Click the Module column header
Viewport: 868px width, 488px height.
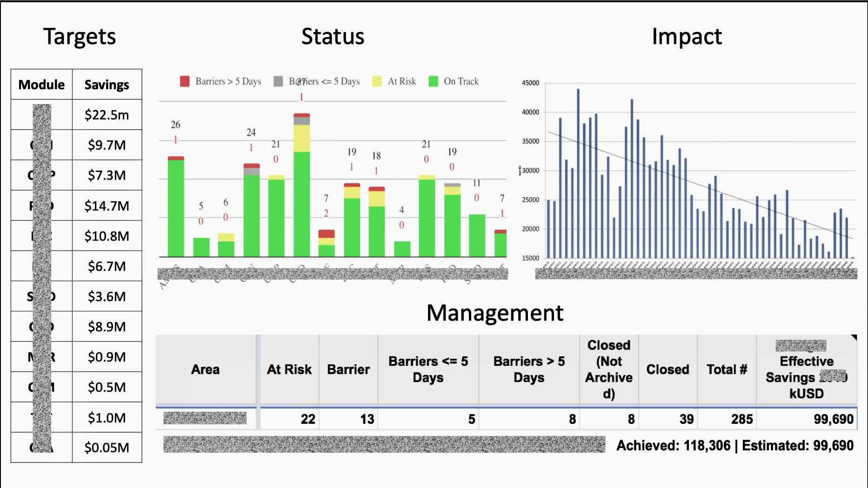point(41,85)
